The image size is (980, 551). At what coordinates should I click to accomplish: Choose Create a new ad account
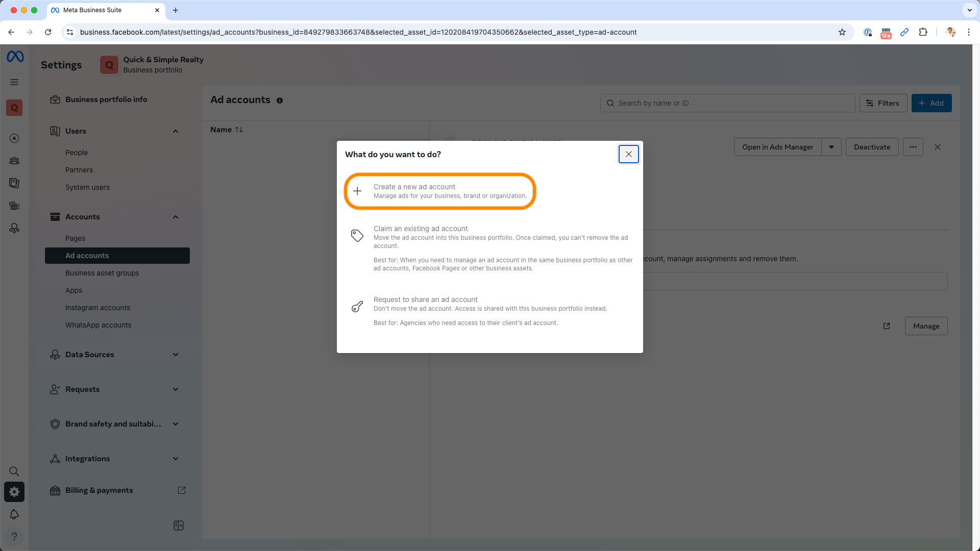440,191
